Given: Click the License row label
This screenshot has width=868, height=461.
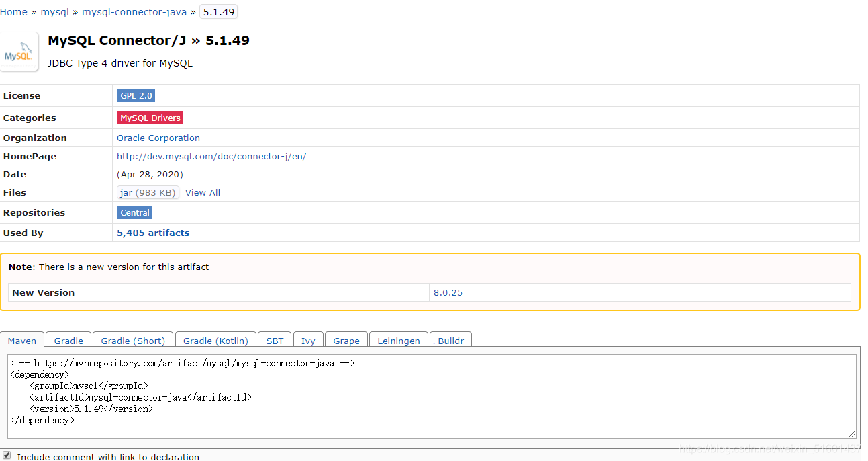Looking at the screenshot, I should click(x=21, y=95).
